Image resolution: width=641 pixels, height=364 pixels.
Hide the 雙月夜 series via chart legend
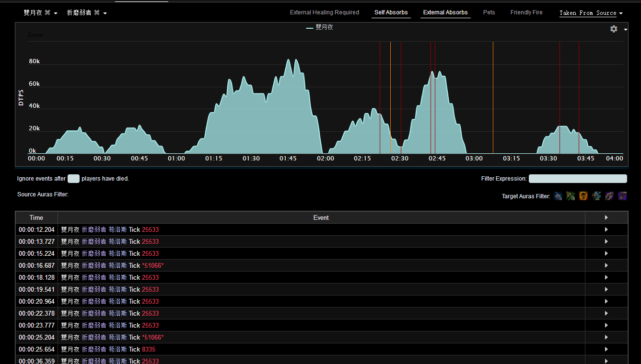320,28
